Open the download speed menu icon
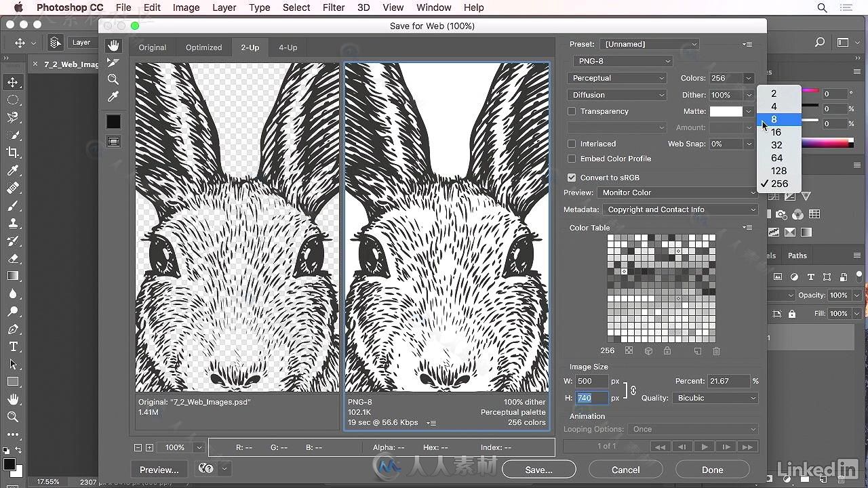Screen dimensions: 868x488 click(431, 423)
